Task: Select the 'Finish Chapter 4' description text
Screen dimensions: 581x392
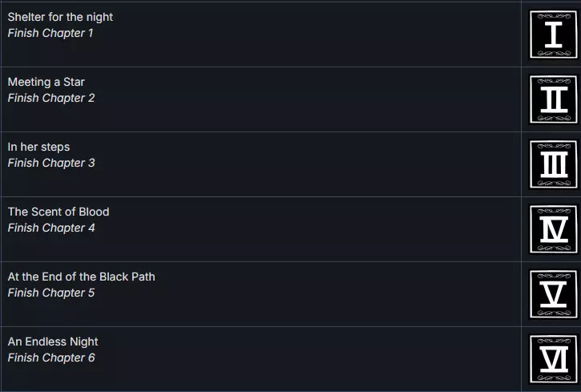Action: pyautogui.click(x=51, y=228)
